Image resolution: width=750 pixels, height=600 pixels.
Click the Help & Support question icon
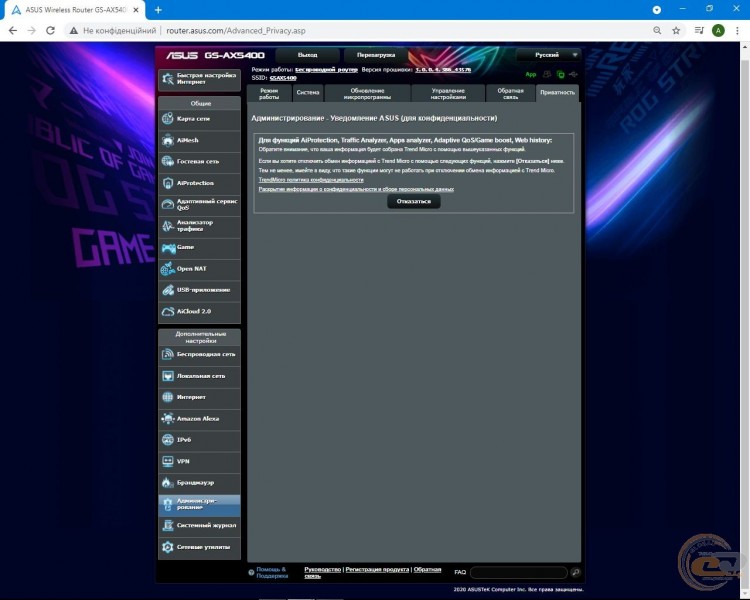(251, 573)
